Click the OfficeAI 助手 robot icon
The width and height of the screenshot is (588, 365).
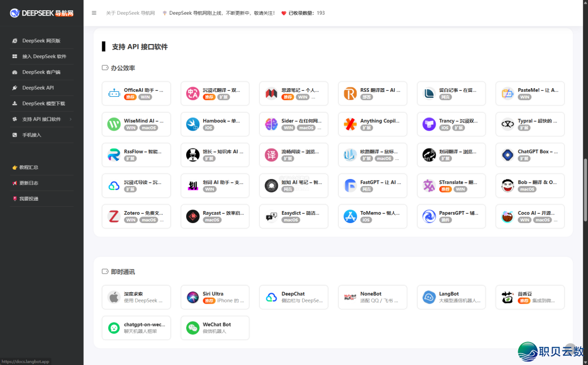click(x=114, y=94)
